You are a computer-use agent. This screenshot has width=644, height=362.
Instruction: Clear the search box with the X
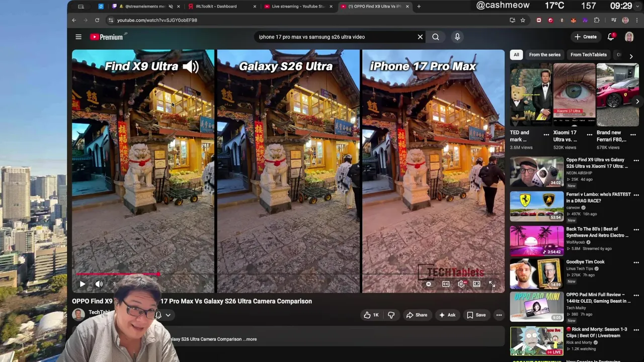click(420, 37)
